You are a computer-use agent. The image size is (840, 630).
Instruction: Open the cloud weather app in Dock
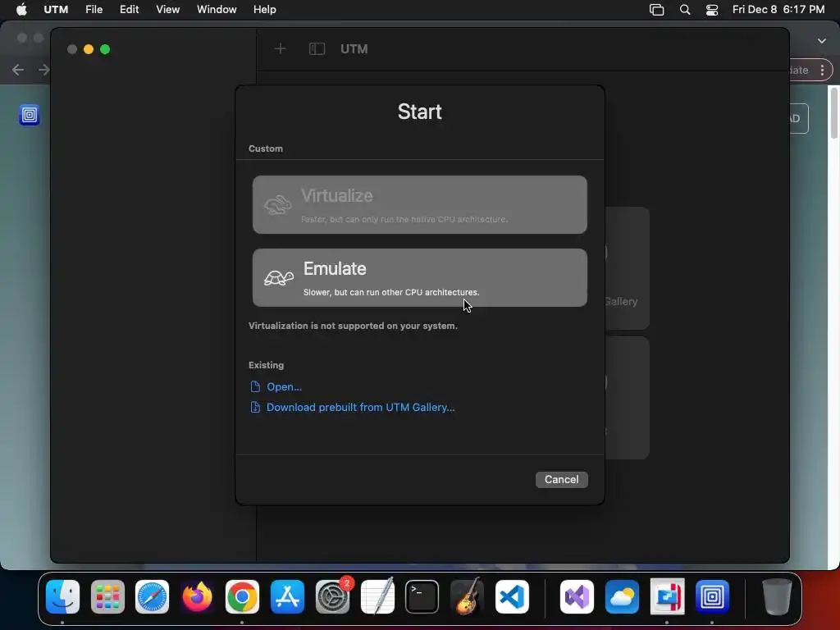pyautogui.click(x=622, y=597)
